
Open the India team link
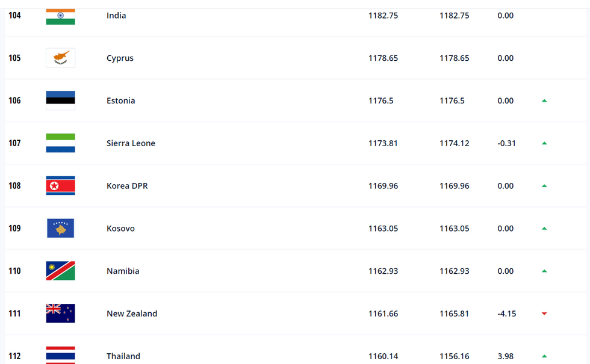click(116, 16)
